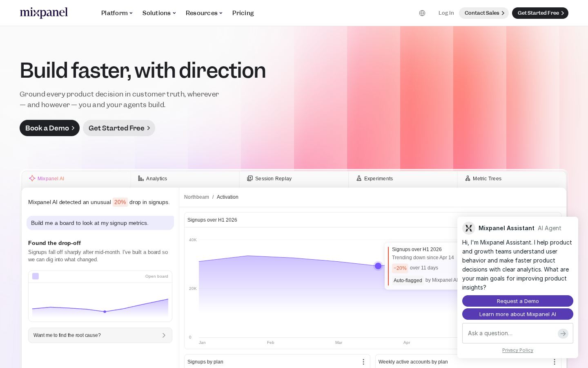Click Northbeam breadcrumb
Viewport: 588px width, 368px height.
point(196,197)
